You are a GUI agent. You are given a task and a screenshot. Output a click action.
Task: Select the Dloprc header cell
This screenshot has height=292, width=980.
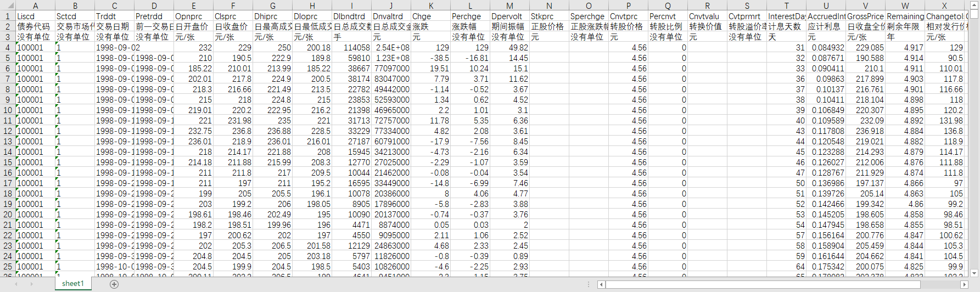click(312, 16)
